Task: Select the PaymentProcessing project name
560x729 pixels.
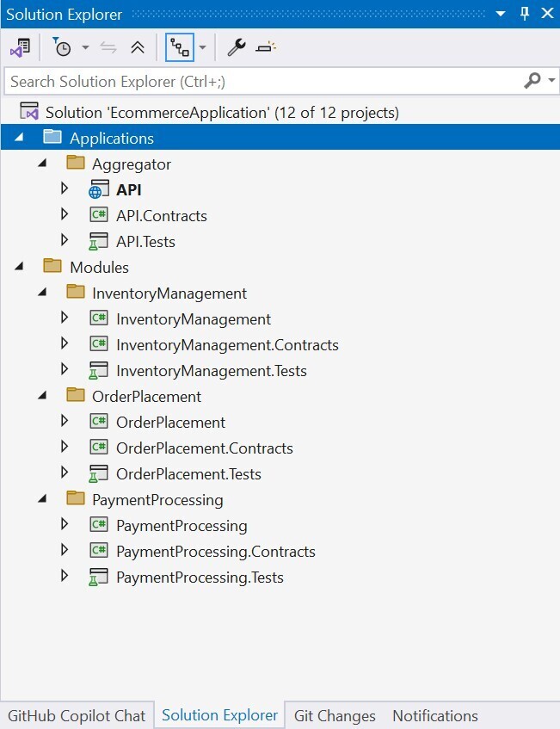Action: (x=182, y=526)
